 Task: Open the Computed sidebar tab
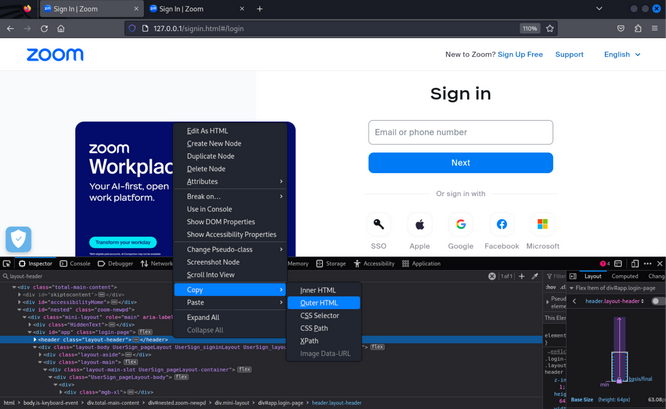[624, 276]
